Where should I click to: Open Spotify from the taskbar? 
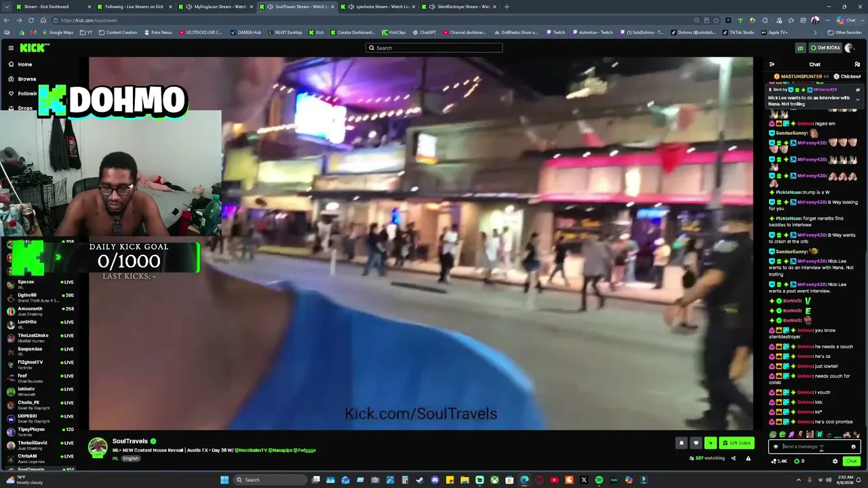(599, 480)
